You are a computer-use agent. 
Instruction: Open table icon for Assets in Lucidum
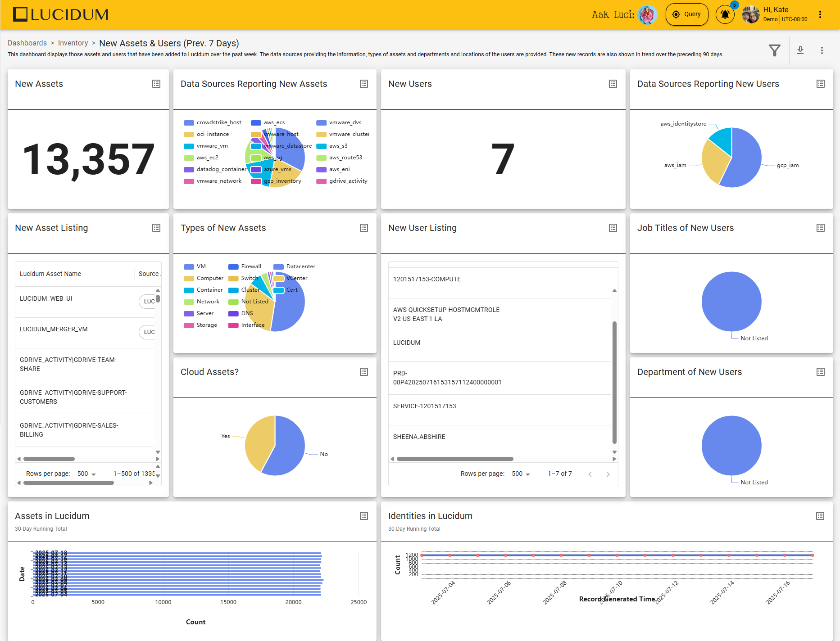click(x=364, y=516)
